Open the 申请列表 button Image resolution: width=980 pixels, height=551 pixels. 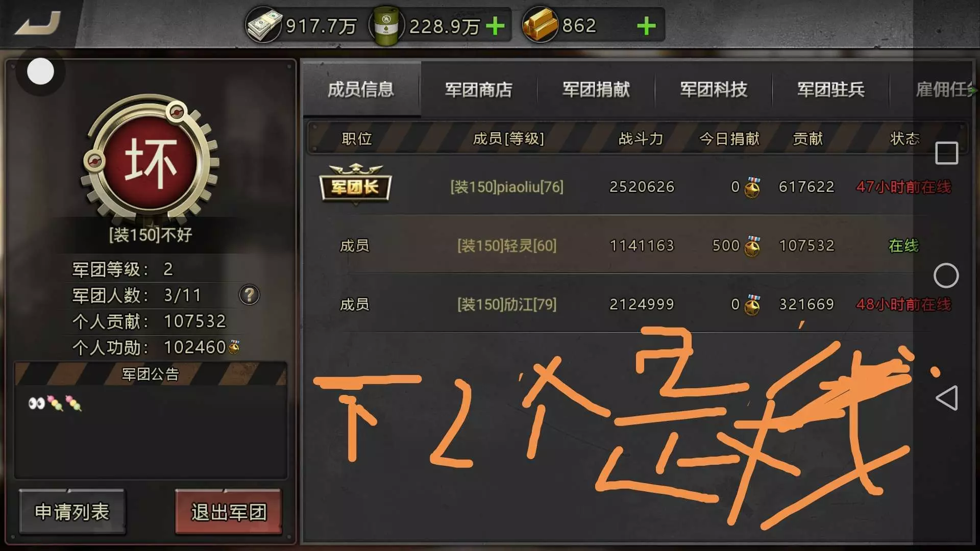pyautogui.click(x=72, y=512)
